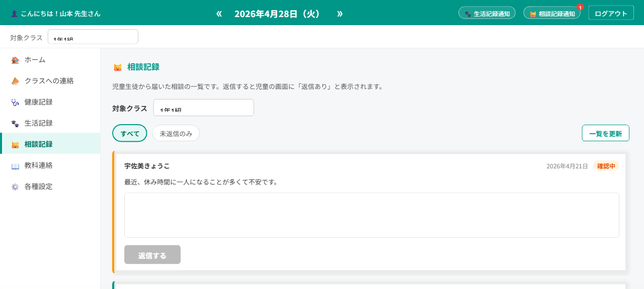Click the house icon next to ホーム
644x289 pixels.
pyautogui.click(x=15, y=60)
